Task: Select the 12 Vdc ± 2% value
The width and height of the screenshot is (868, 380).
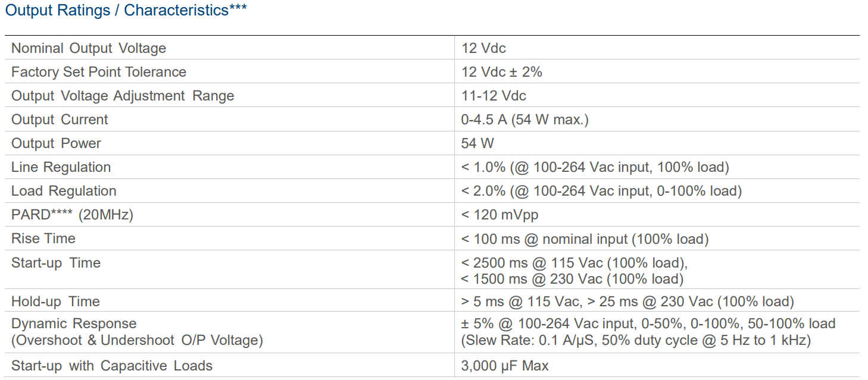Action: coord(501,72)
